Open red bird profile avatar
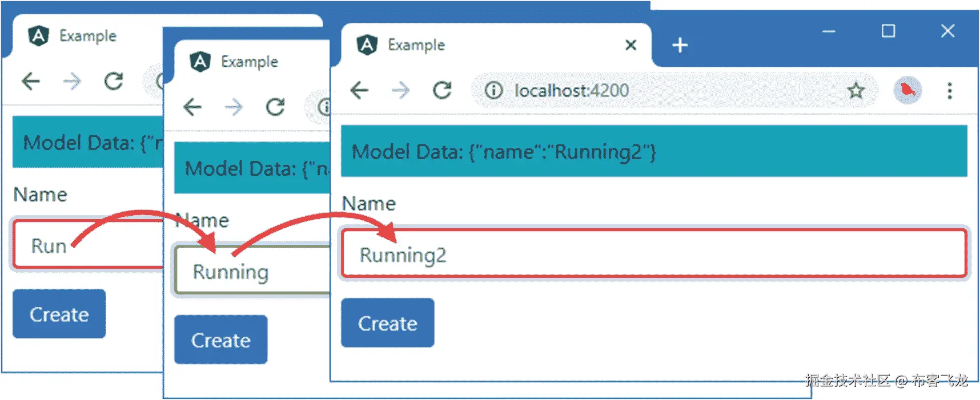Image resolution: width=980 pixels, height=400 pixels. pyautogui.click(x=907, y=90)
